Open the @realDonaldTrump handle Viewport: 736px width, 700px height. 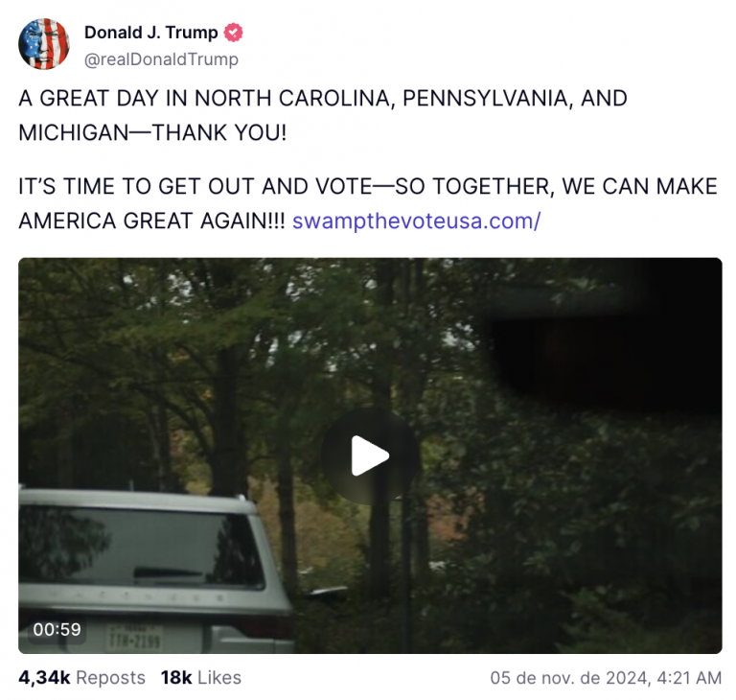coord(161,59)
